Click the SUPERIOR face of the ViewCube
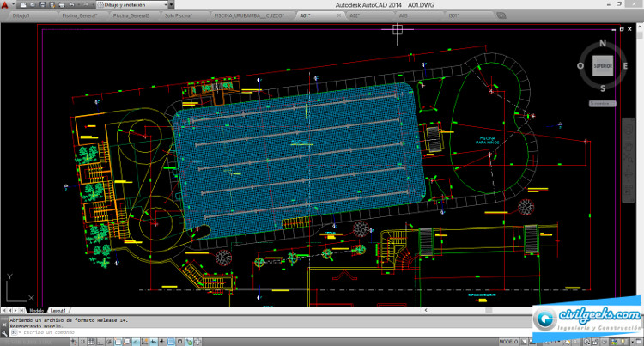The width and height of the screenshot is (644, 346). point(602,65)
